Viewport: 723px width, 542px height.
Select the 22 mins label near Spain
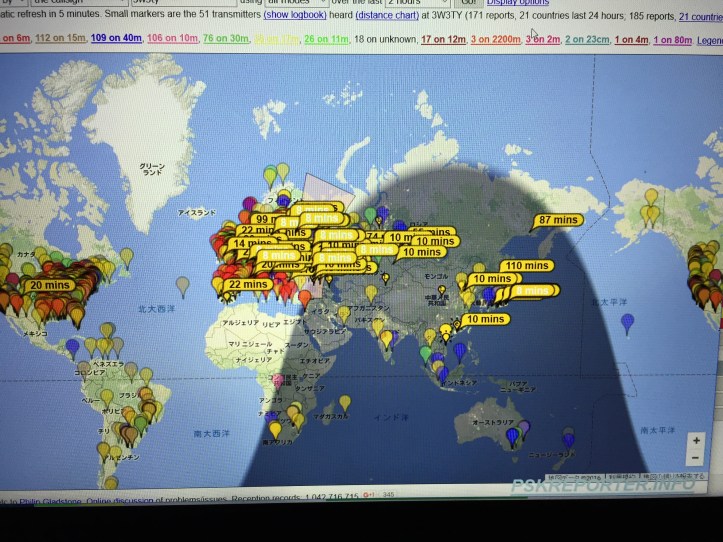[248, 285]
